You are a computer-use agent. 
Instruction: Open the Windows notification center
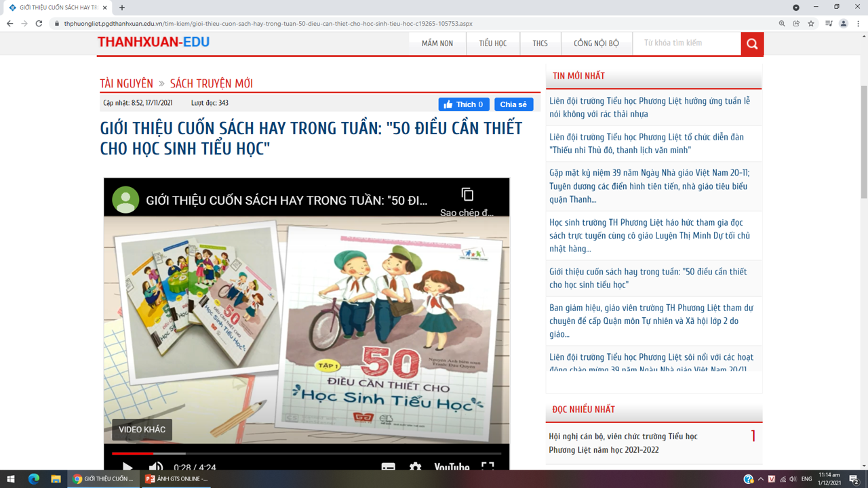coord(854,479)
